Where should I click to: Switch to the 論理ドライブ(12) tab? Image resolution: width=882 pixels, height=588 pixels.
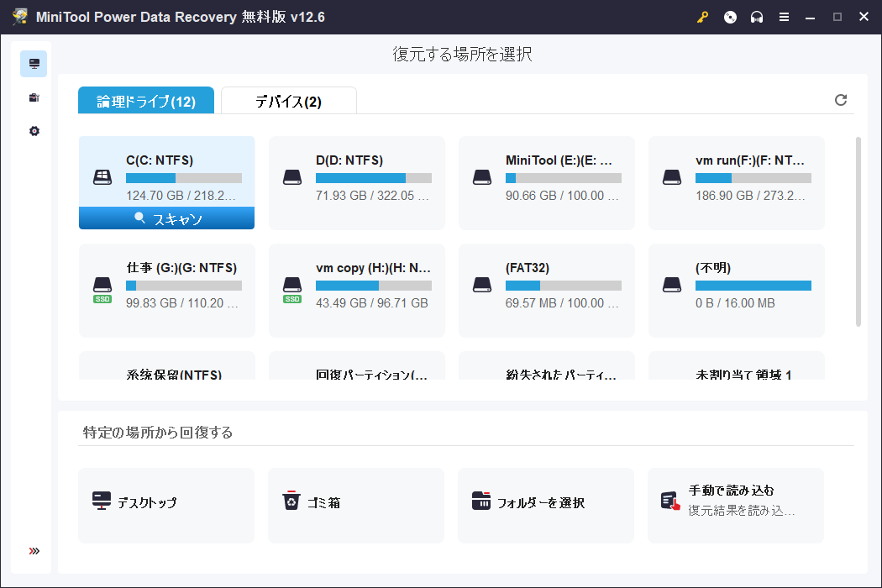point(146,99)
